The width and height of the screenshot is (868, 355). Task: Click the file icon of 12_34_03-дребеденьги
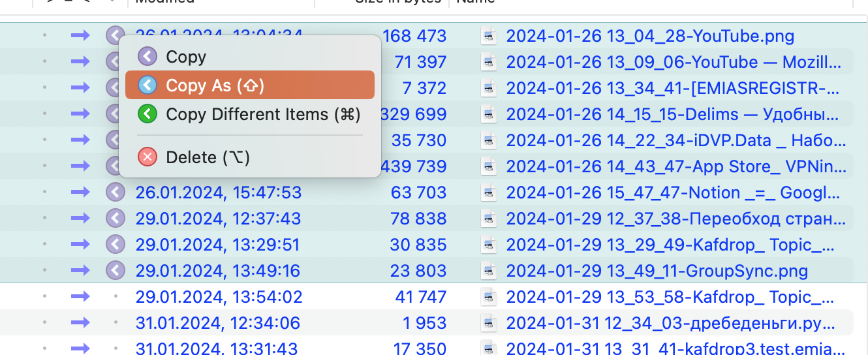(x=489, y=323)
